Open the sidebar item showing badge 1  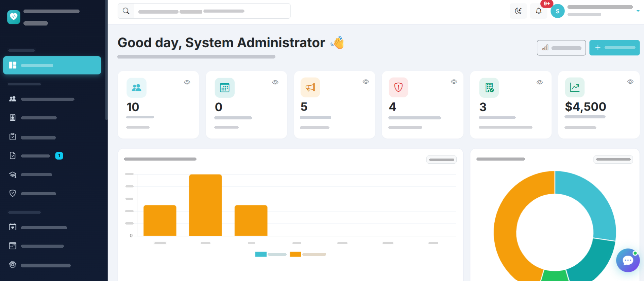coord(52,156)
